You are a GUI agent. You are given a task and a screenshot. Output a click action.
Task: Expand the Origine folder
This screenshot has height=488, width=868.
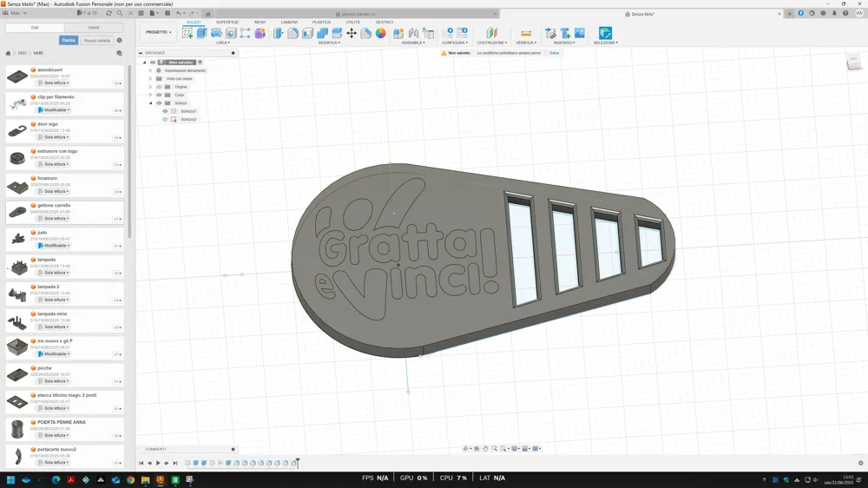pyautogui.click(x=150, y=87)
